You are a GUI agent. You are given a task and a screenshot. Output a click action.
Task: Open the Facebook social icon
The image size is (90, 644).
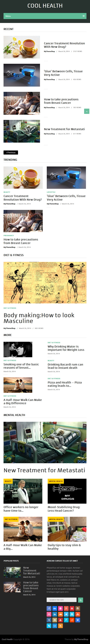pyautogui.click(x=49, y=608)
